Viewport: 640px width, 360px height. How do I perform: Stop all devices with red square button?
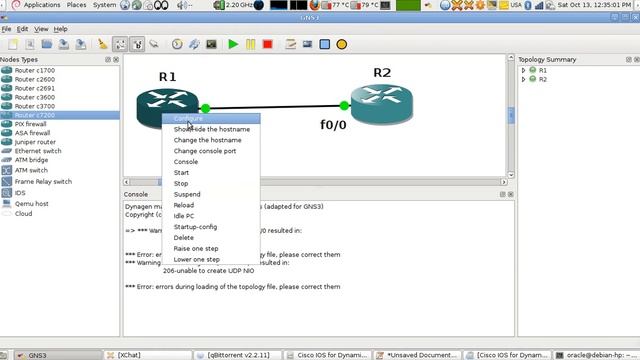tap(267, 44)
